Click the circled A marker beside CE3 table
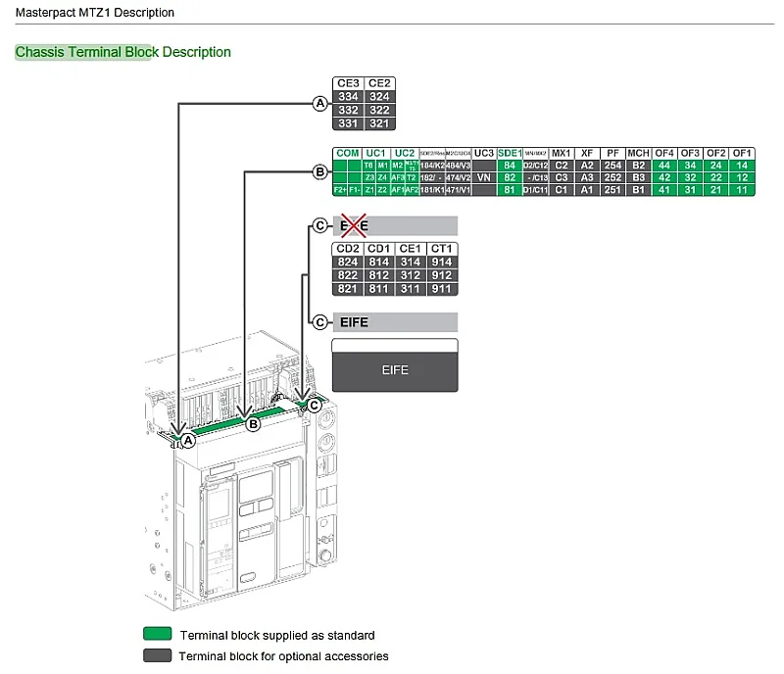Image resolution: width=784 pixels, height=674 pixels. point(320,104)
